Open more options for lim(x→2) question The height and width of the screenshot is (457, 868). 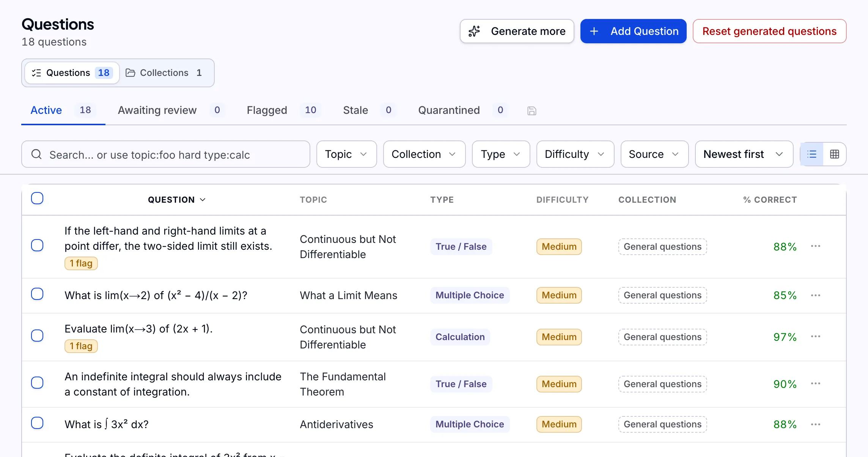point(816,295)
